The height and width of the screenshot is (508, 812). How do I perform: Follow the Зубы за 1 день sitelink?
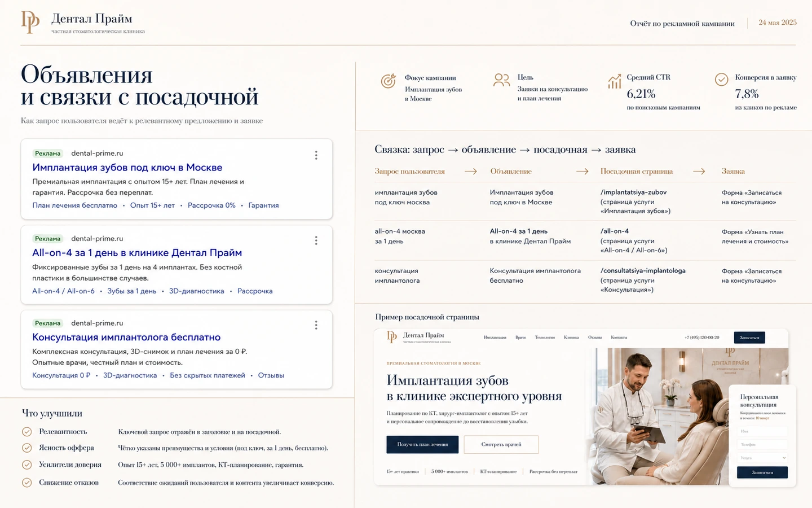coord(132,291)
